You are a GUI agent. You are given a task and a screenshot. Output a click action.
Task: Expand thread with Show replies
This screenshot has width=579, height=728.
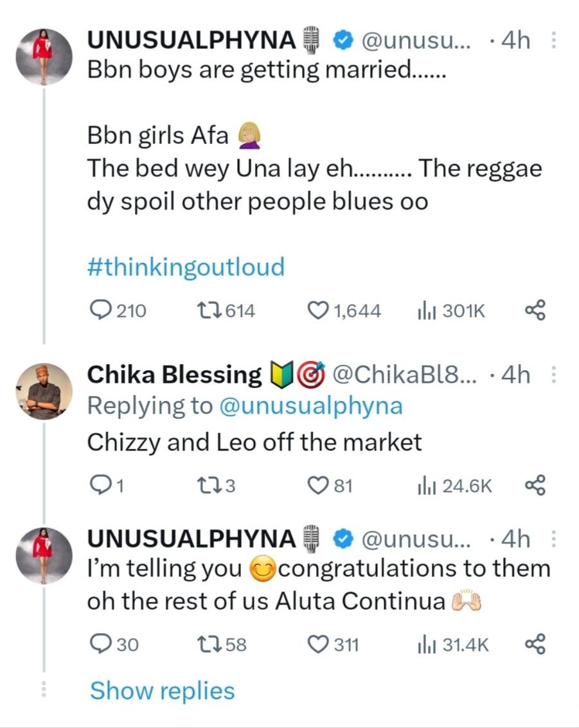[x=162, y=691]
